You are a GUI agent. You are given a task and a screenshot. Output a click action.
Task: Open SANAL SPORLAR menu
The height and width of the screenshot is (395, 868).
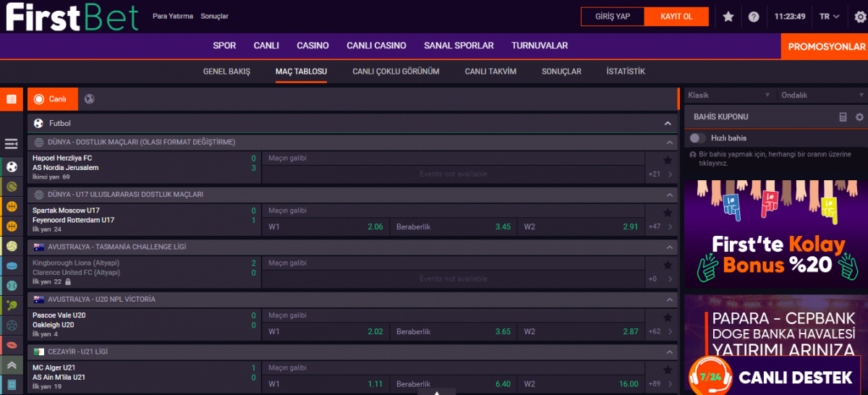pos(459,46)
